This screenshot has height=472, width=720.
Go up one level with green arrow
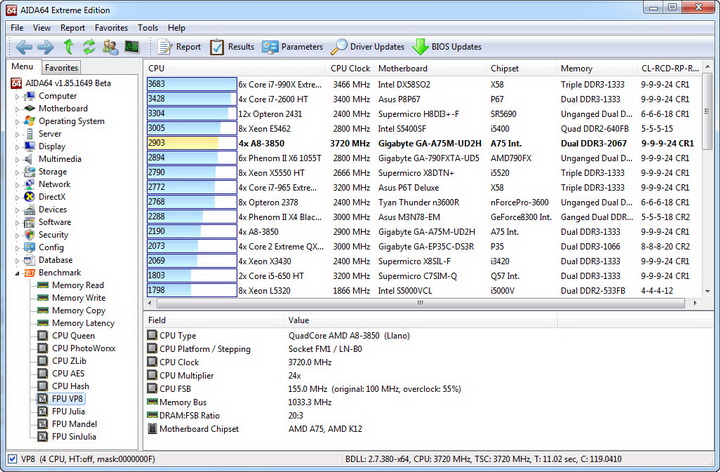(68, 47)
